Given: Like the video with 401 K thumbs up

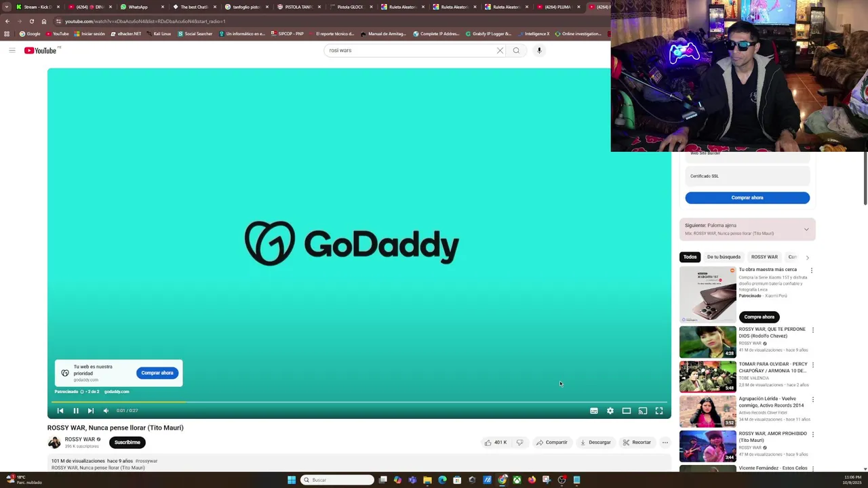Looking at the screenshot, I should pyautogui.click(x=495, y=443).
